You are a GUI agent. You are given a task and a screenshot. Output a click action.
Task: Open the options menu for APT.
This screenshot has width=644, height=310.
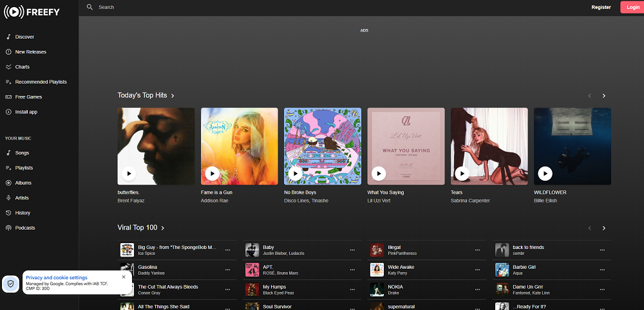pos(352,270)
